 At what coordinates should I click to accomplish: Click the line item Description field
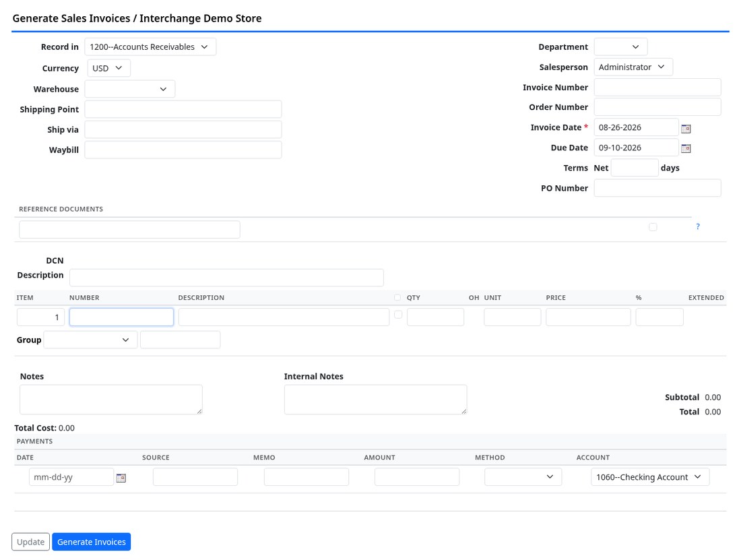click(x=284, y=317)
